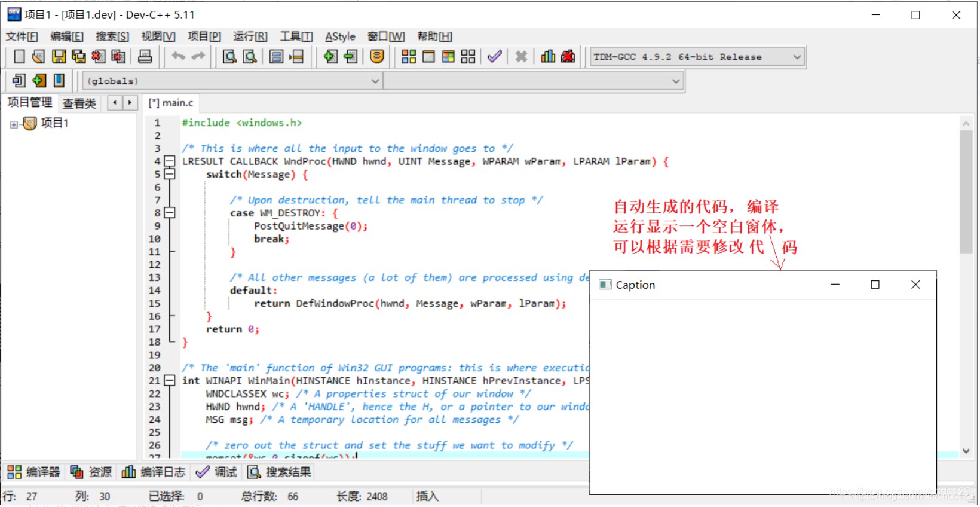Open the 窗口[W] menu
This screenshot has height=507, width=980.
386,36
